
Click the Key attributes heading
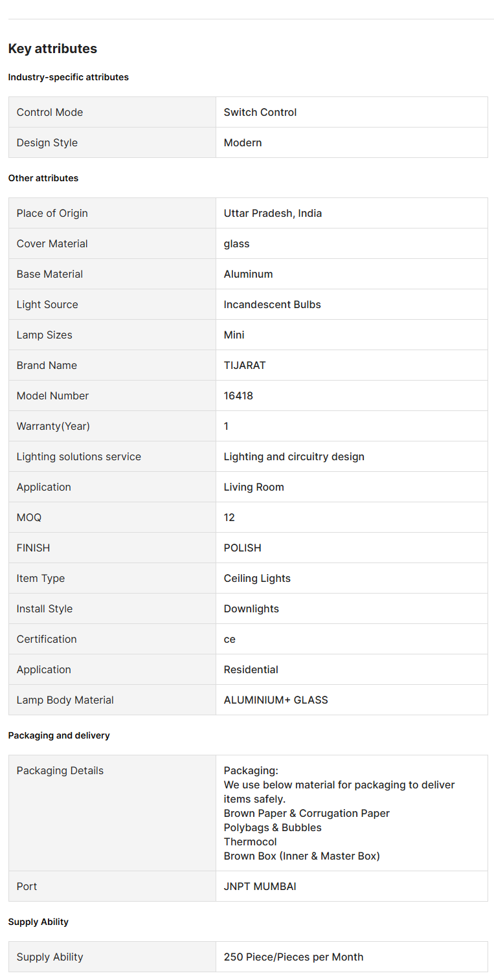(52, 49)
